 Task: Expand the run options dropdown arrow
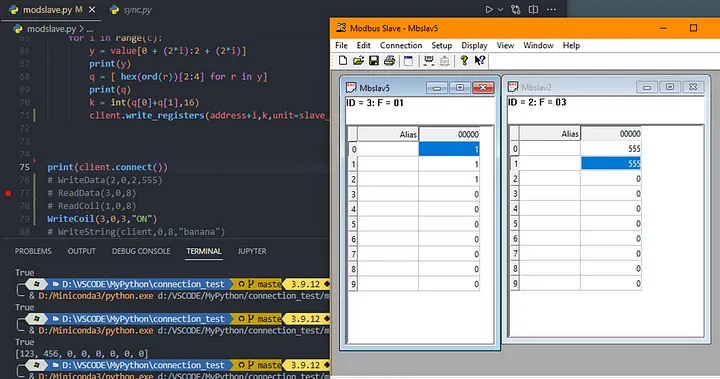[501, 9]
